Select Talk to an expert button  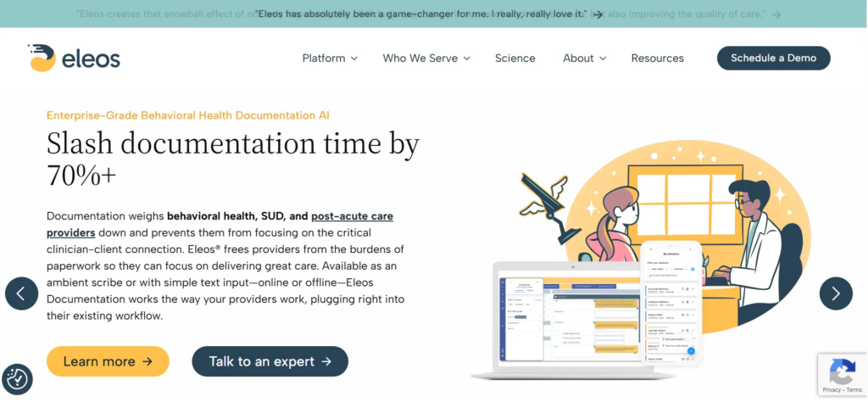(270, 361)
